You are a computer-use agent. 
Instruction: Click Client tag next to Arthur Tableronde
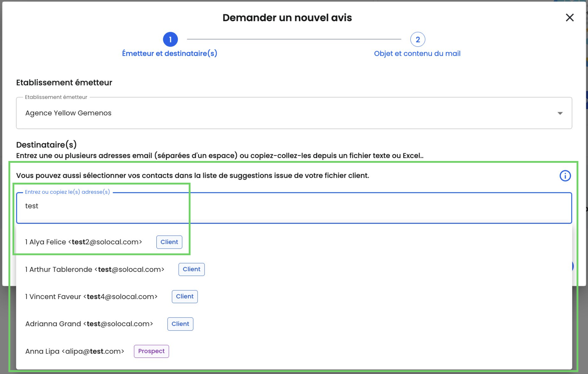coord(191,269)
